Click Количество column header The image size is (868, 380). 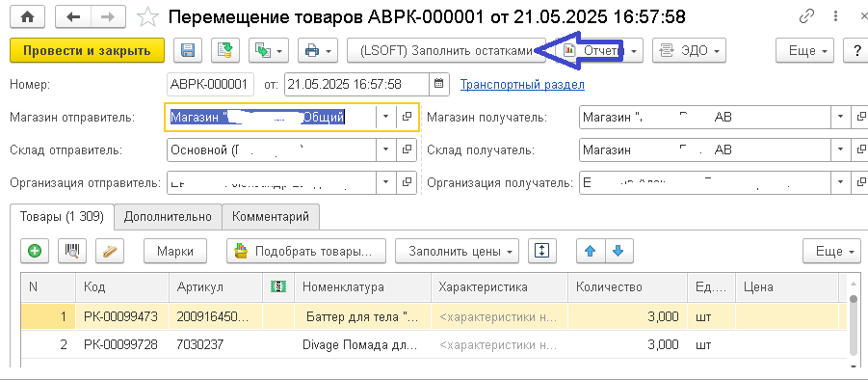click(x=628, y=287)
